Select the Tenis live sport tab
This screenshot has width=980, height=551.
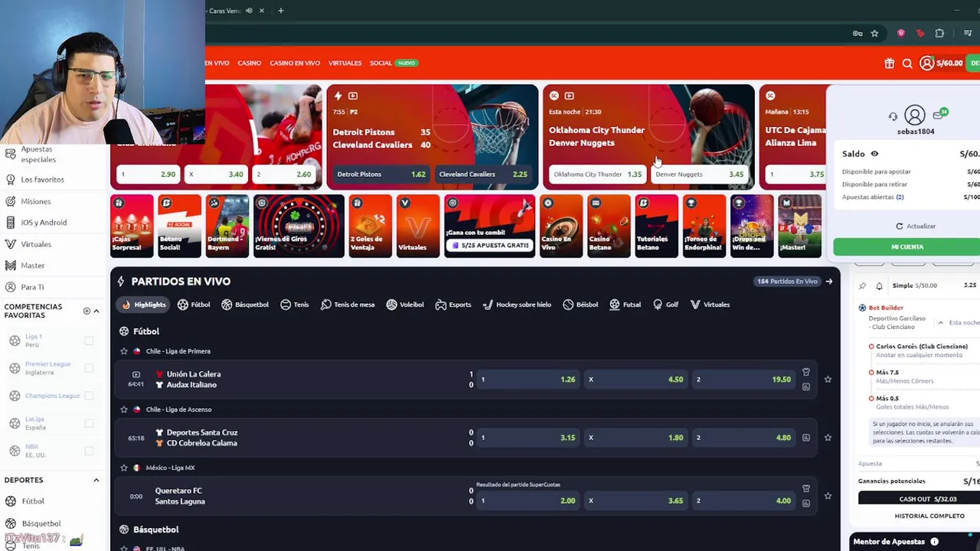click(295, 305)
